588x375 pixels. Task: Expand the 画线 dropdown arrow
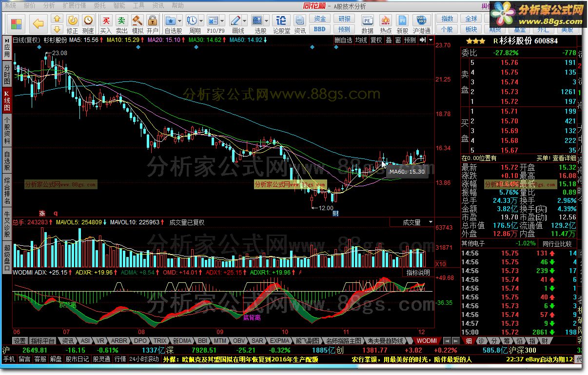(244, 21)
